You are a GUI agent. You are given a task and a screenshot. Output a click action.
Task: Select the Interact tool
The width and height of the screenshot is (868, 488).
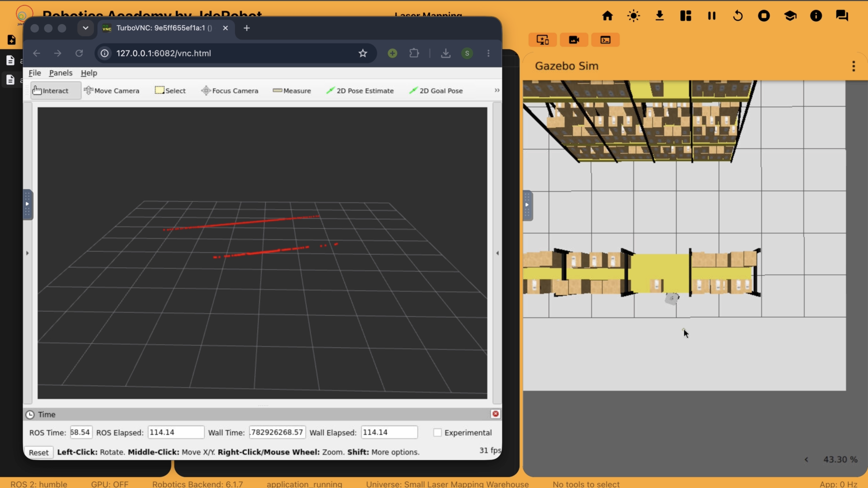tap(56, 91)
